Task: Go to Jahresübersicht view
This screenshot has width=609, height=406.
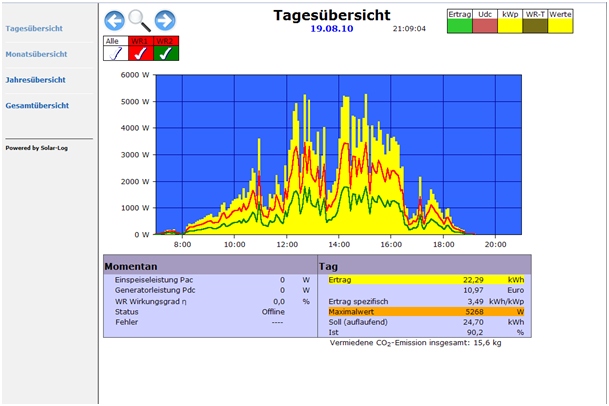Action: click(x=36, y=79)
